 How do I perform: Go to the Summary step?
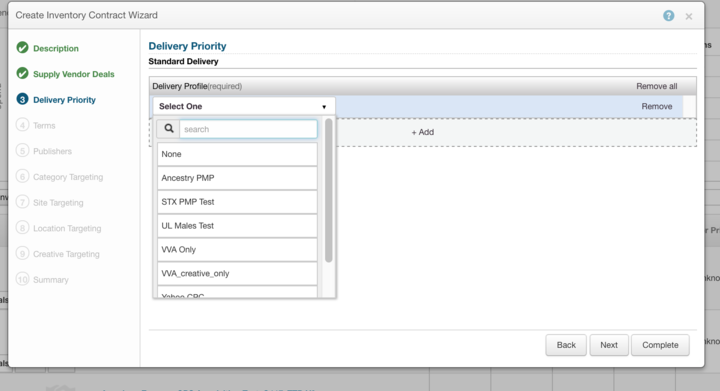coord(51,279)
